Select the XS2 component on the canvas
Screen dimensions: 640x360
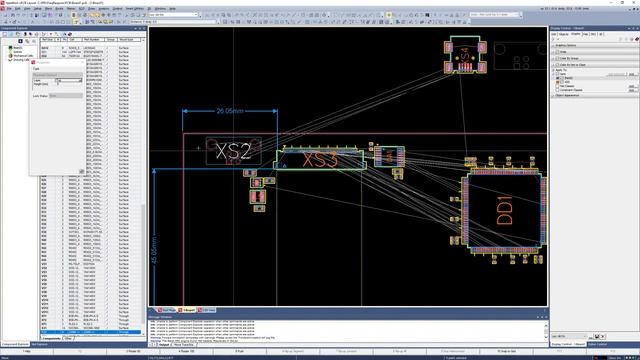(x=233, y=151)
